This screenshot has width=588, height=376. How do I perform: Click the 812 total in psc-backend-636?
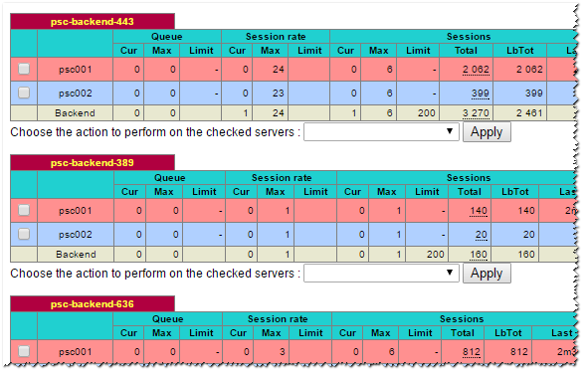471,352
